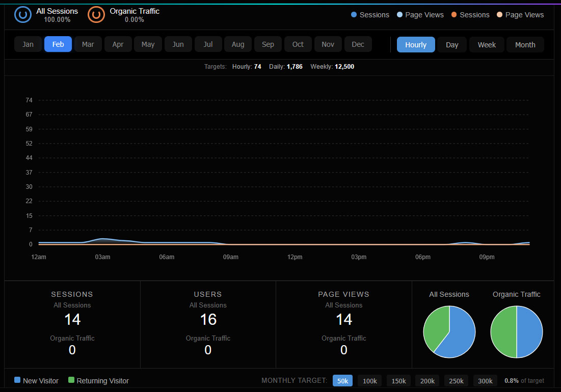
Task: Click the blue New Visitor legend swatch
Action: 17,380
